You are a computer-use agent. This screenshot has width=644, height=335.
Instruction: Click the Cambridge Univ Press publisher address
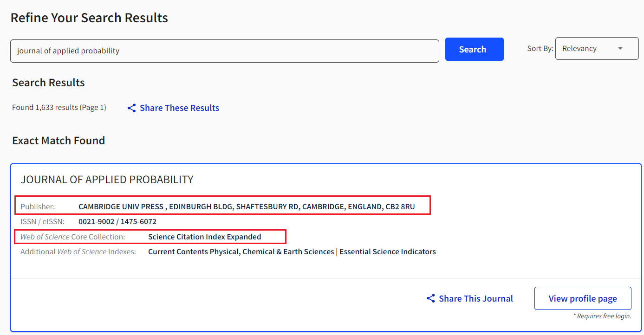[x=247, y=206]
